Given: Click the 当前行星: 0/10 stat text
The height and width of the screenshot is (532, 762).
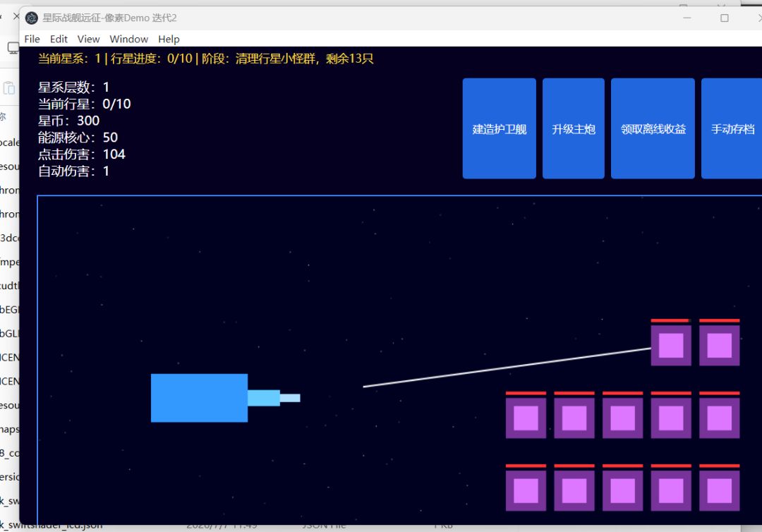Looking at the screenshot, I should click(84, 104).
